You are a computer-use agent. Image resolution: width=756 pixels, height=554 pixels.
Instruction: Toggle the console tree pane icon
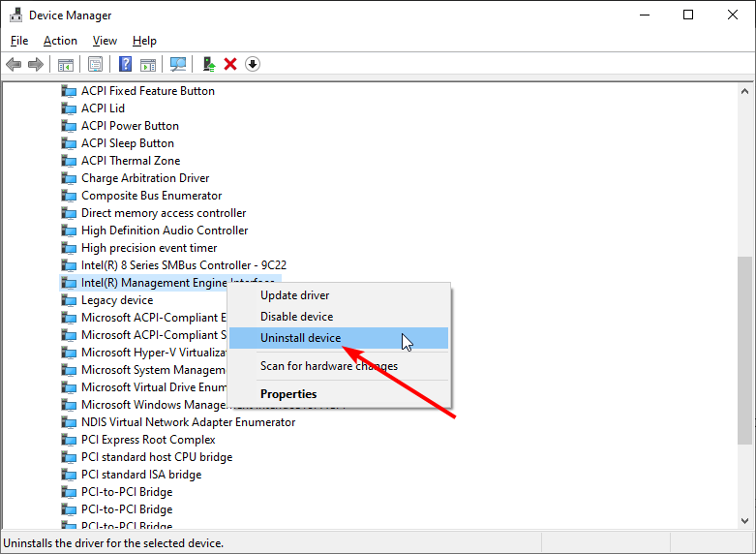(66, 64)
